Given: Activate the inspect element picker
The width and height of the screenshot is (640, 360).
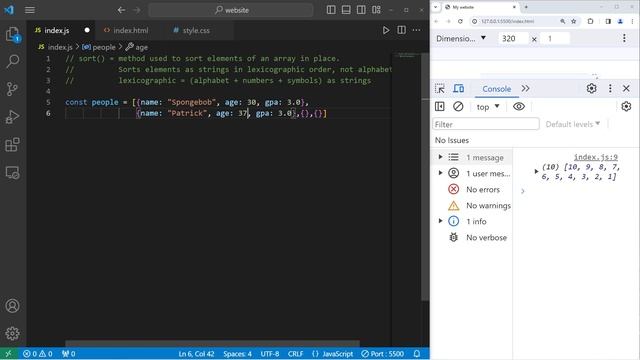Looking at the screenshot, I should pos(440,89).
